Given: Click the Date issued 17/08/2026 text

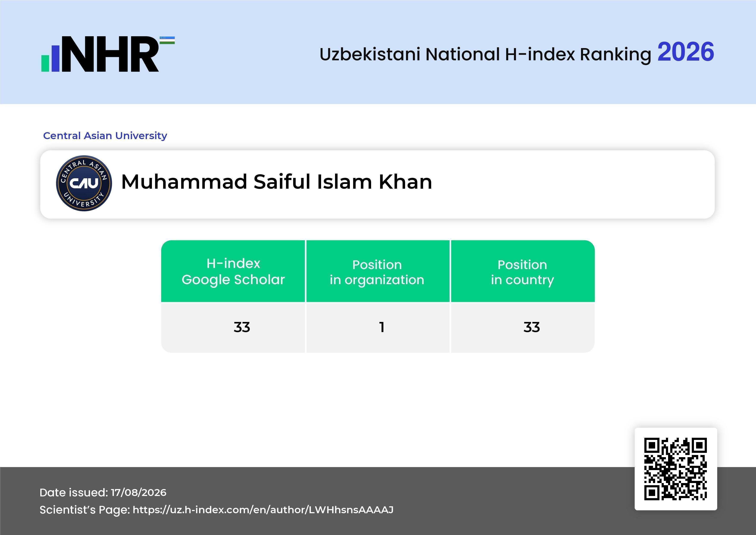Looking at the screenshot, I should coord(103,493).
